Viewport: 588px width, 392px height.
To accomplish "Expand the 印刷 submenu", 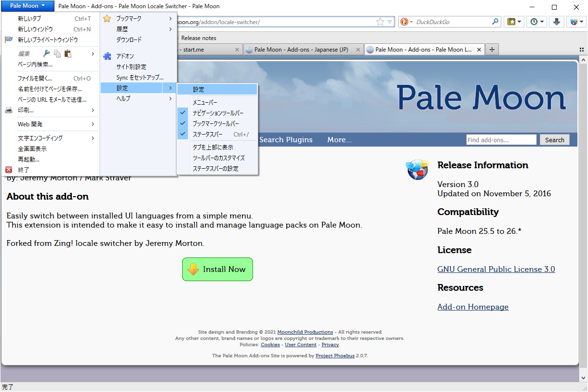I will (50, 110).
